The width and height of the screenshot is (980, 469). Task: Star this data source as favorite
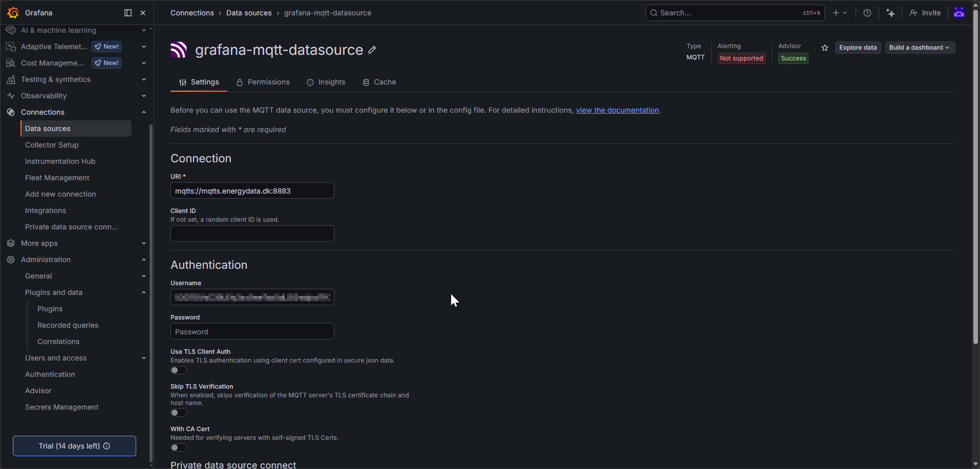(825, 48)
